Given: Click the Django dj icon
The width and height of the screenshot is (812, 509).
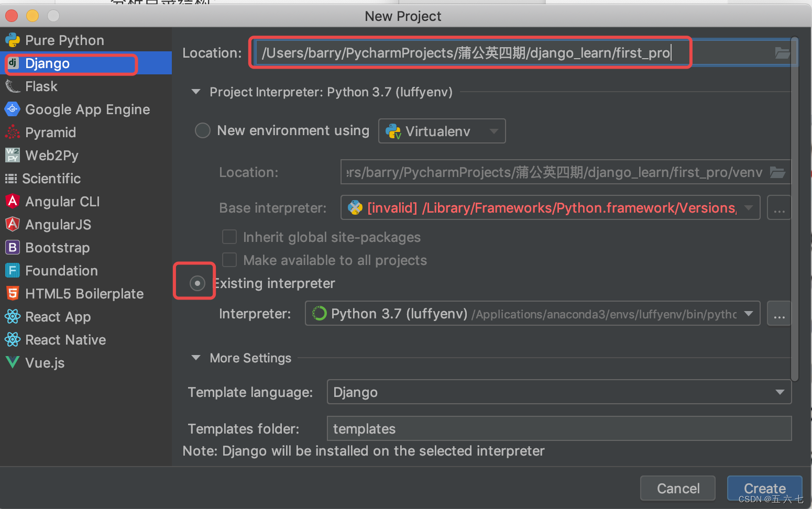Looking at the screenshot, I should 13,63.
